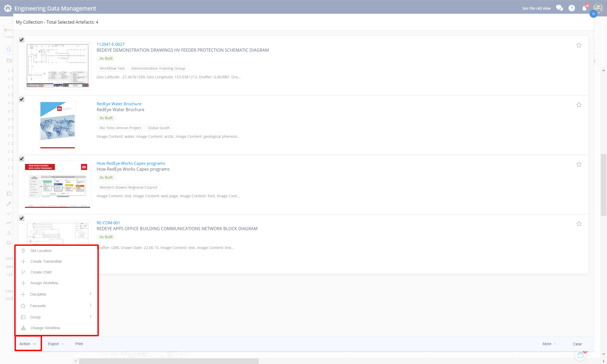
Task: Favourite the 112047-E-0027 artefact star
Action: [x=579, y=45]
